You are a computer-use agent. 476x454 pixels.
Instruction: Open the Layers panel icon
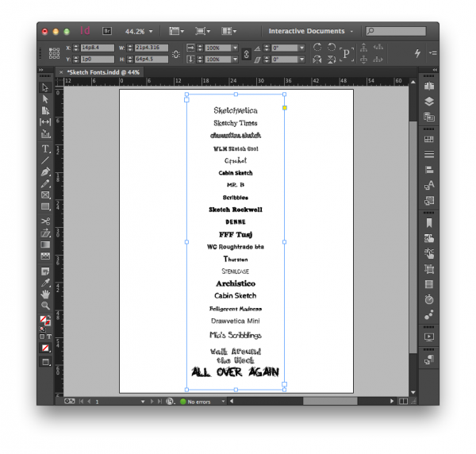[x=429, y=101]
